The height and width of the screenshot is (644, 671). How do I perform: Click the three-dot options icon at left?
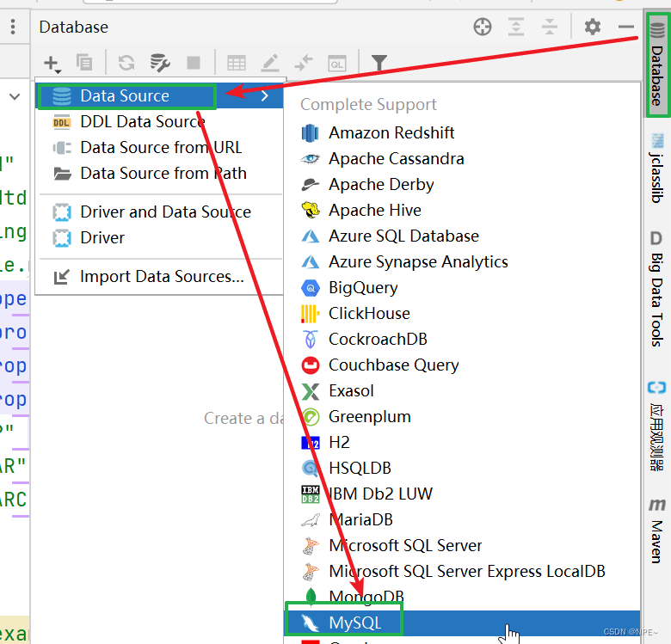pos(13,27)
